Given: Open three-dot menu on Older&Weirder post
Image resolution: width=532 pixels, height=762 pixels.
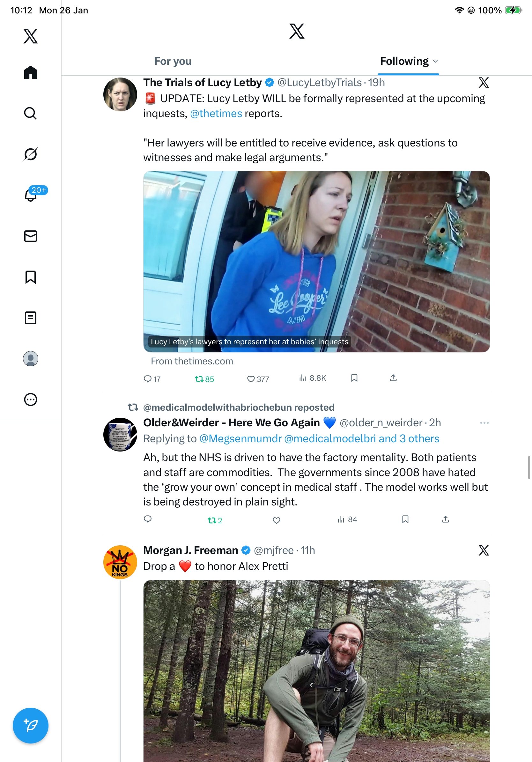Looking at the screenshot, I should 484,422.
